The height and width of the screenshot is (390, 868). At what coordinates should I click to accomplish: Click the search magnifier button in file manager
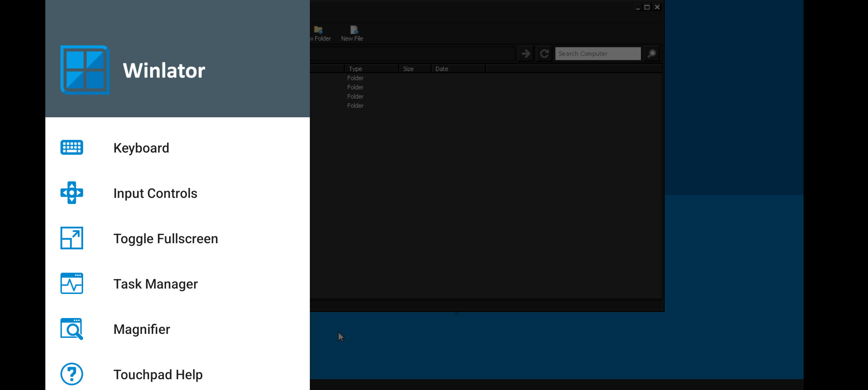pos(652,54)
